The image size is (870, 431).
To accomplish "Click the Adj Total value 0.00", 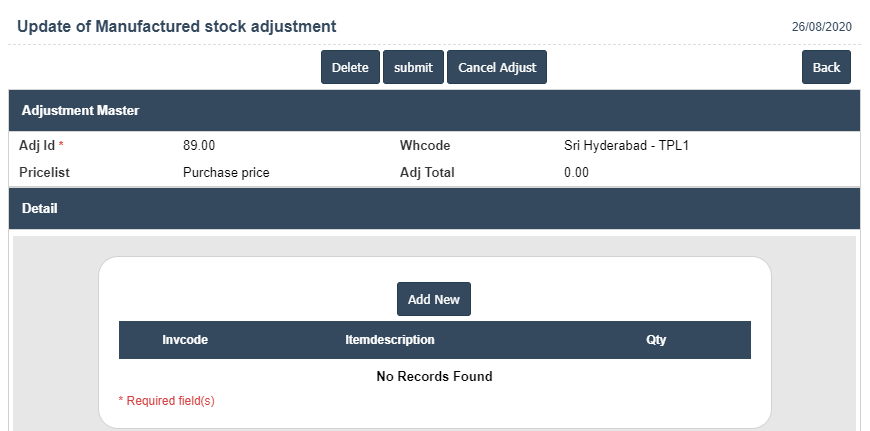I will [x=576, y=172].
